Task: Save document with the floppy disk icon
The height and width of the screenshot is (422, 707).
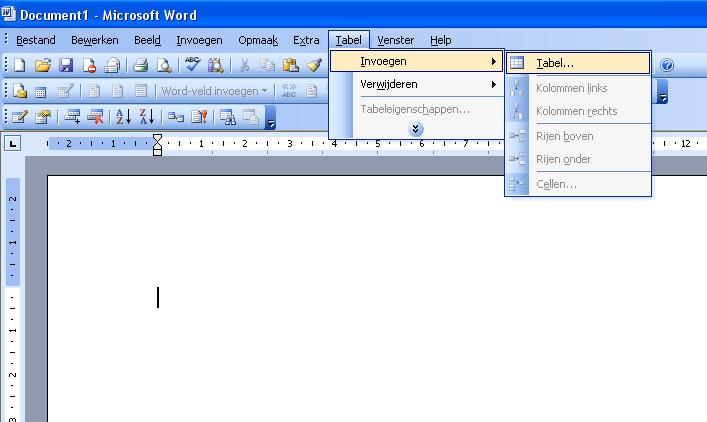Action: tap(66, 65)
